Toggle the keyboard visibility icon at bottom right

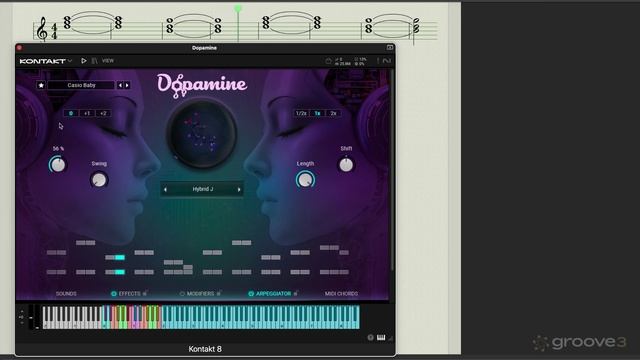point(381,337)
